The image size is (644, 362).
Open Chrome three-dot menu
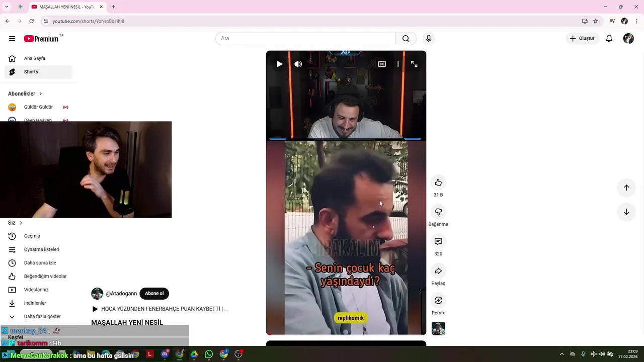point(636,21)
